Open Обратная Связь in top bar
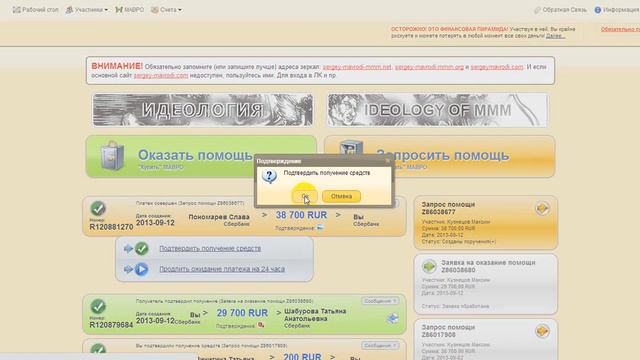The height and width of the screenshot is (360, 640). coord(560,10)
